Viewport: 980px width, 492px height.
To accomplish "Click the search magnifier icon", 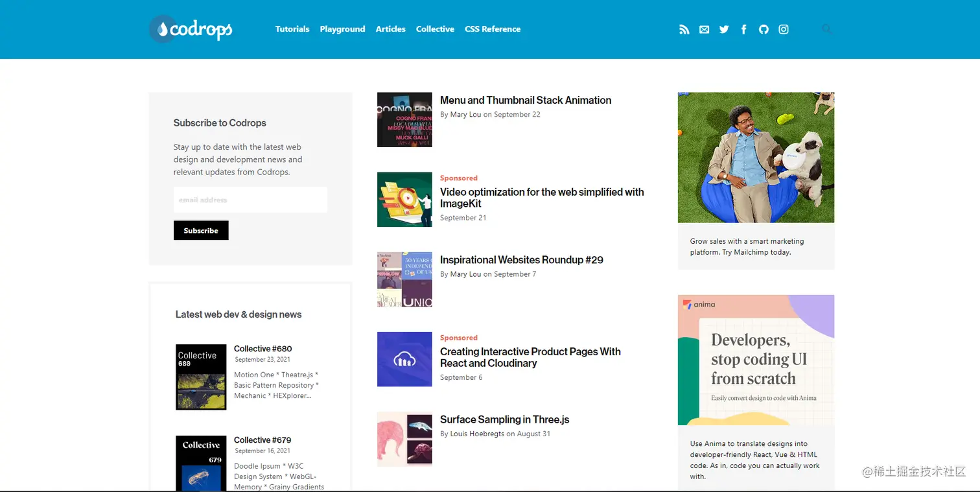I will pos(826,29).
